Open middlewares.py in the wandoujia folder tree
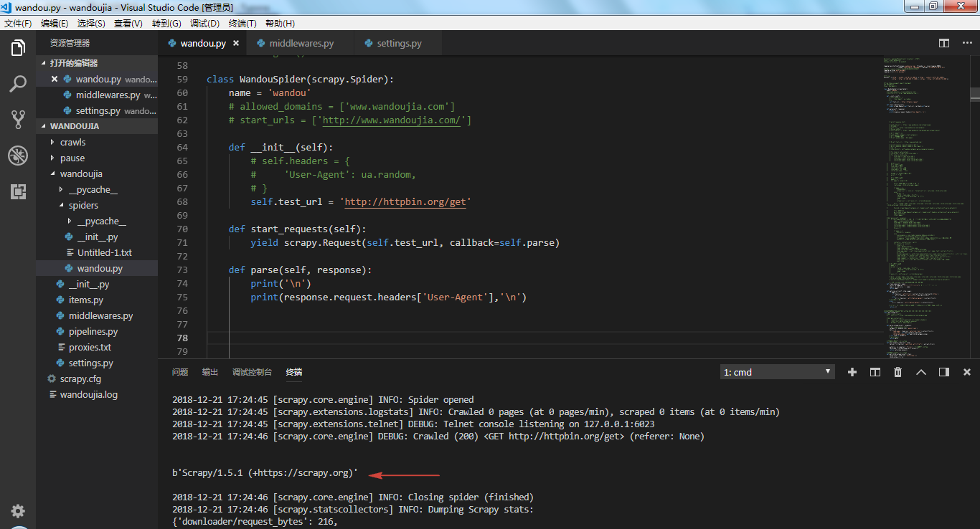Screen dimensions: 980x529 click(97, 315)
